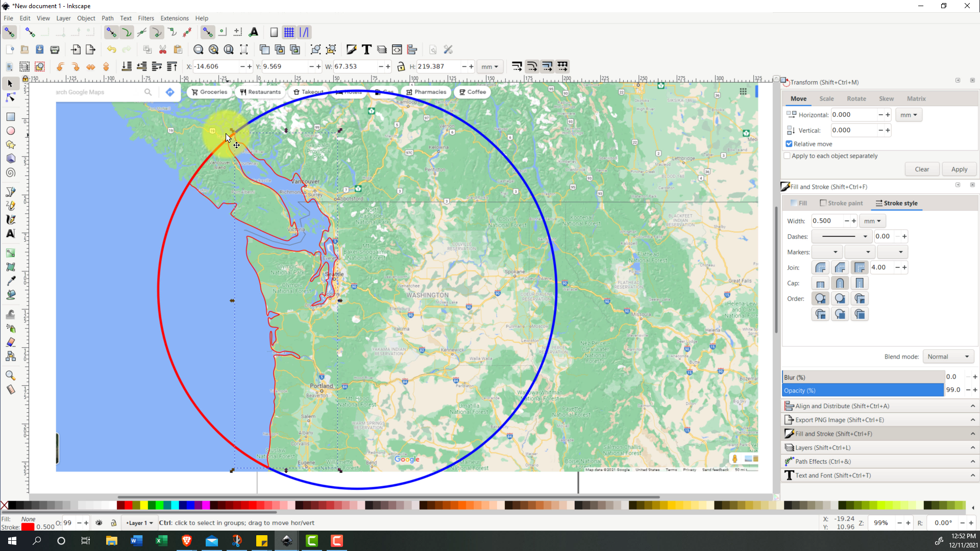The image size is (980, 551).
Task: Open the Blend mode Normal dropdown
Action: click(x=948, y=357)
